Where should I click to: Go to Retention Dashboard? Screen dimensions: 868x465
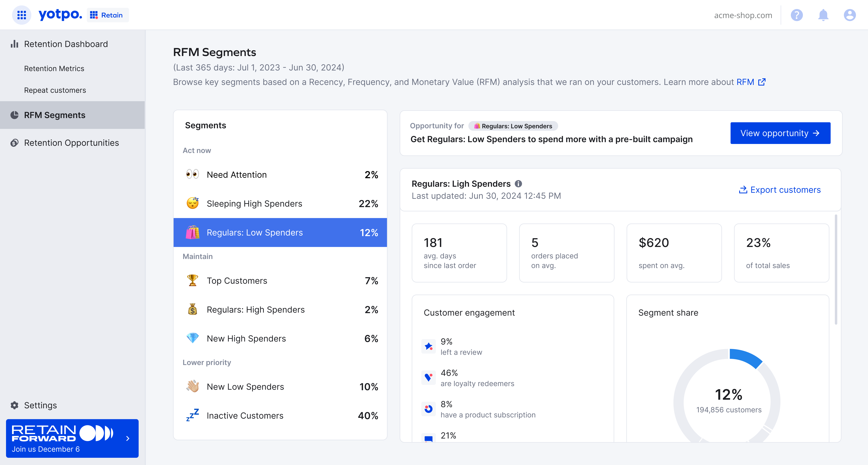pyautogui.click(x=66, y=44)
